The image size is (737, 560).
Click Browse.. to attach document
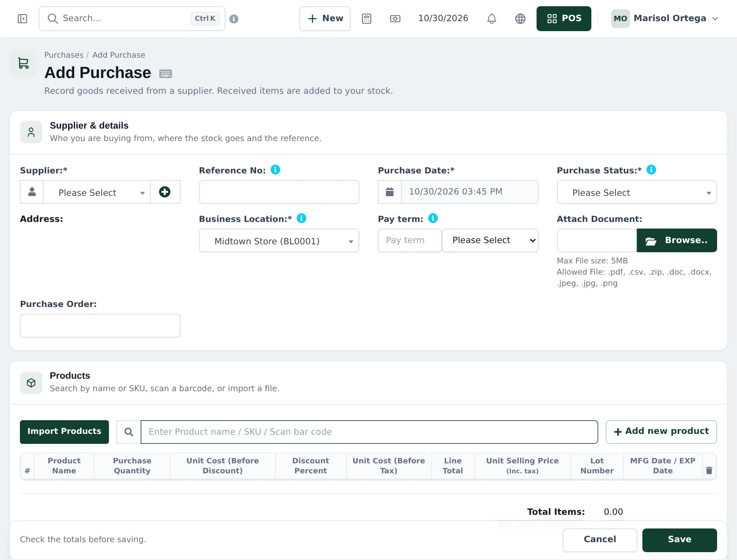677,240
